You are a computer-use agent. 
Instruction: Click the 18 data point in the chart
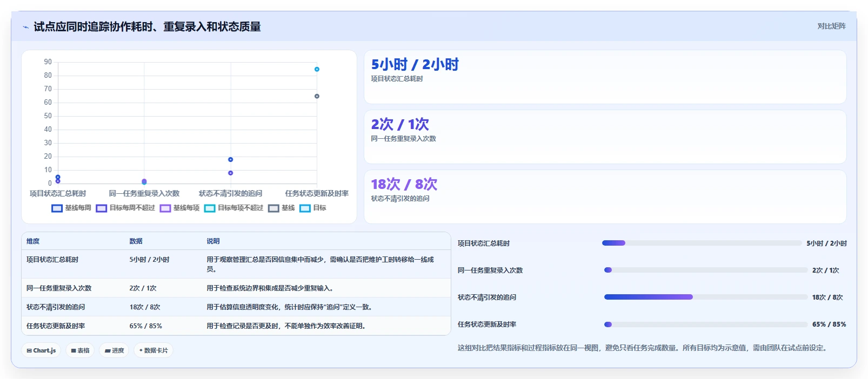[x=230, y=159]
